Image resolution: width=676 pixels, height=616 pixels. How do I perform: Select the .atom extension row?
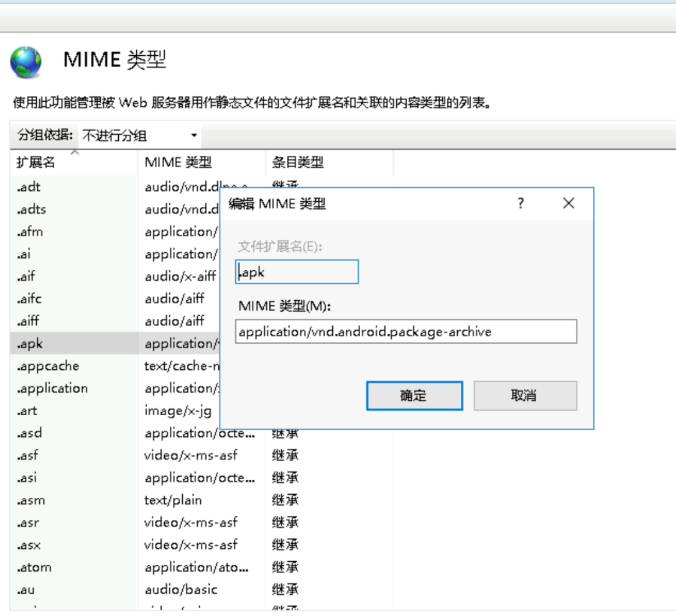click(x=34, y=567)
